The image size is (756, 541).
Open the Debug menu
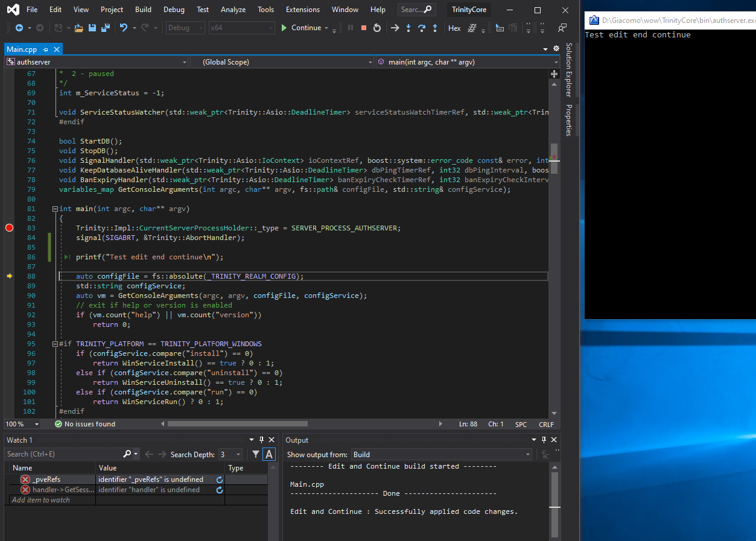173,9
